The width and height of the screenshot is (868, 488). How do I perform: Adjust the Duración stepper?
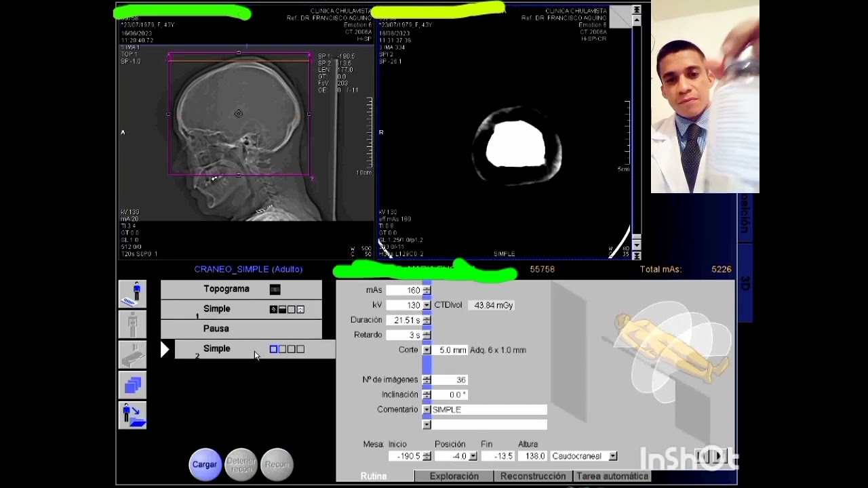(x=427, y=320)
